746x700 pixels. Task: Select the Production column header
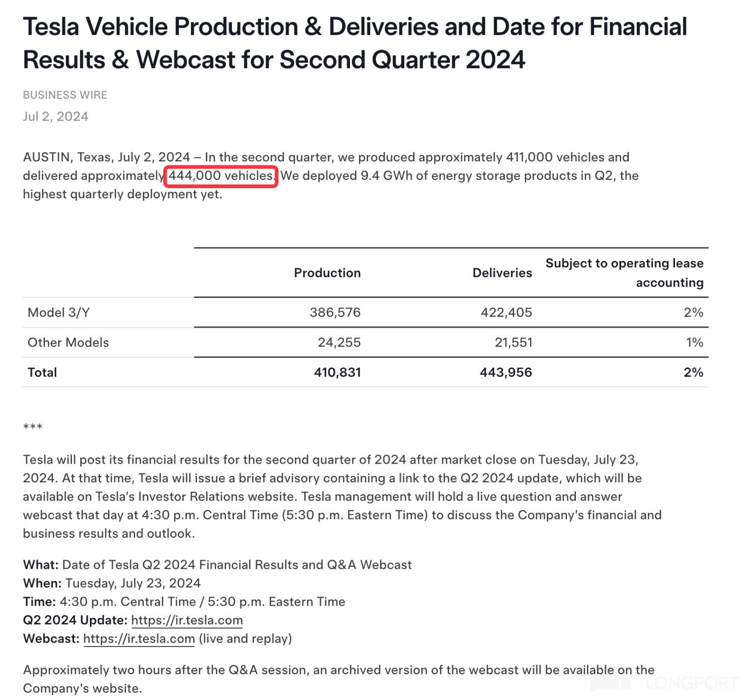pos(327,273)
